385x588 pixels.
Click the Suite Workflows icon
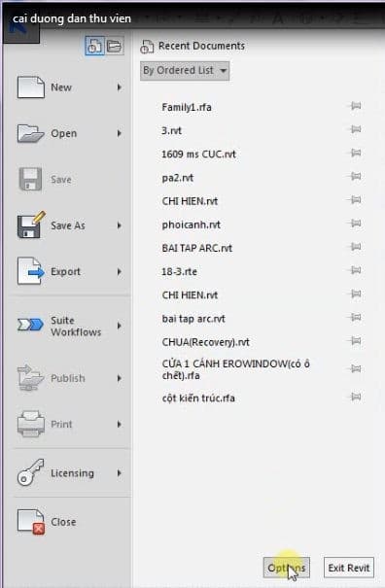(30, 325)
